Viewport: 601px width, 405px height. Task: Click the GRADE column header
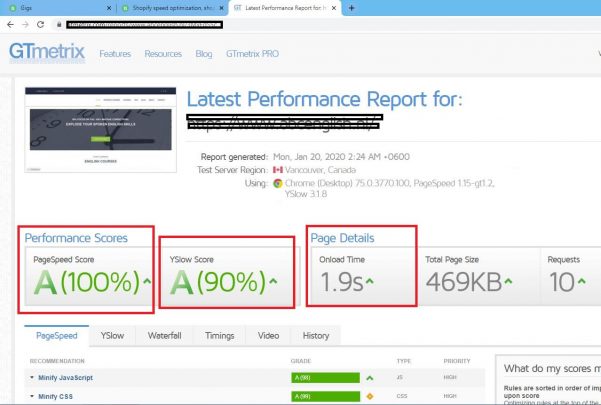(301, 361)
